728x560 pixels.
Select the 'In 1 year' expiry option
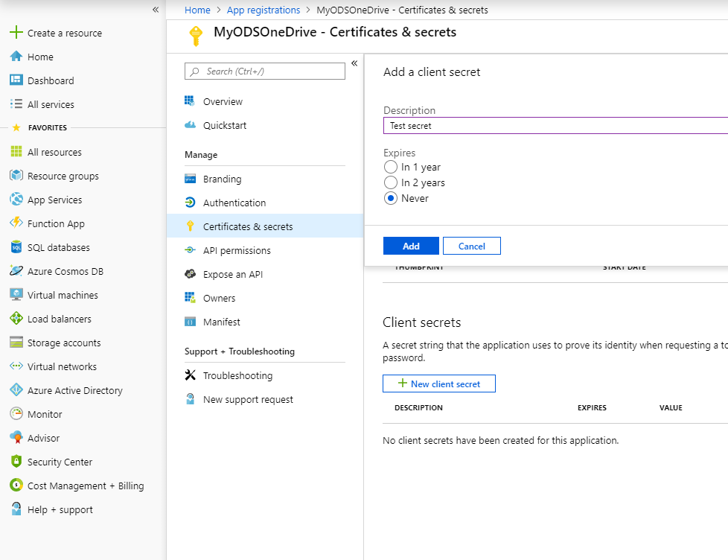[391, 167]
